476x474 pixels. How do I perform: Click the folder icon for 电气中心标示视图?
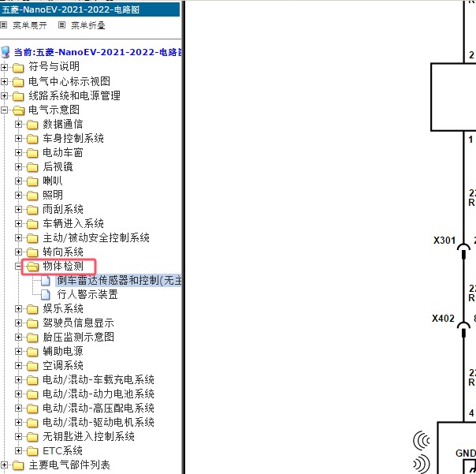coord(18,81)
